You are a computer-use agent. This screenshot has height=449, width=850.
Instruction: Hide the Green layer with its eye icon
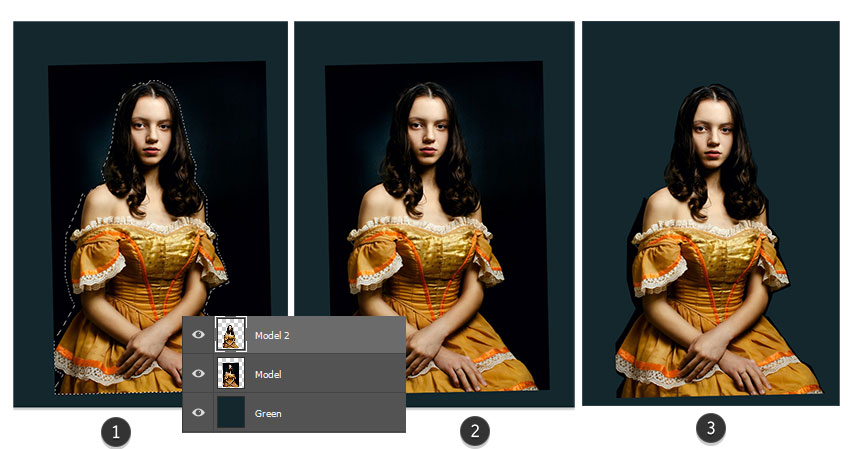198,412
